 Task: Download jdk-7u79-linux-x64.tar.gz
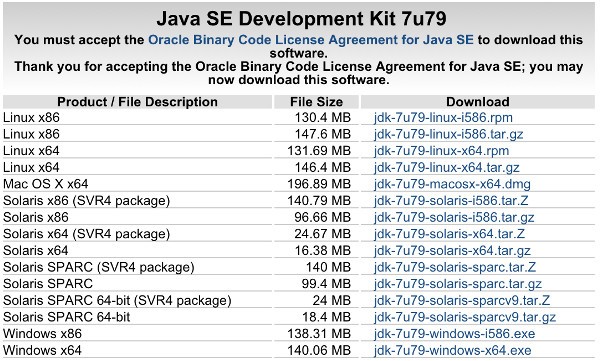pyautogui.click(x=447, y=167)
